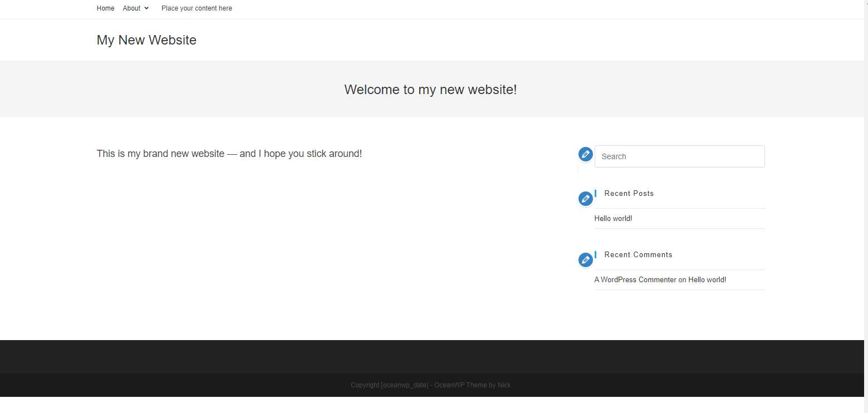This screenshot has width=868, height=413.
Task: Click the 'Hello world!' recent post link
Action: coord(613,218)
